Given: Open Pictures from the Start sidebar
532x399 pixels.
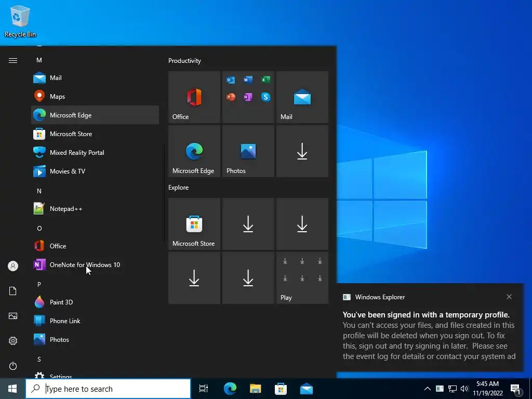Looking at the screenshot, I should 13,316.
